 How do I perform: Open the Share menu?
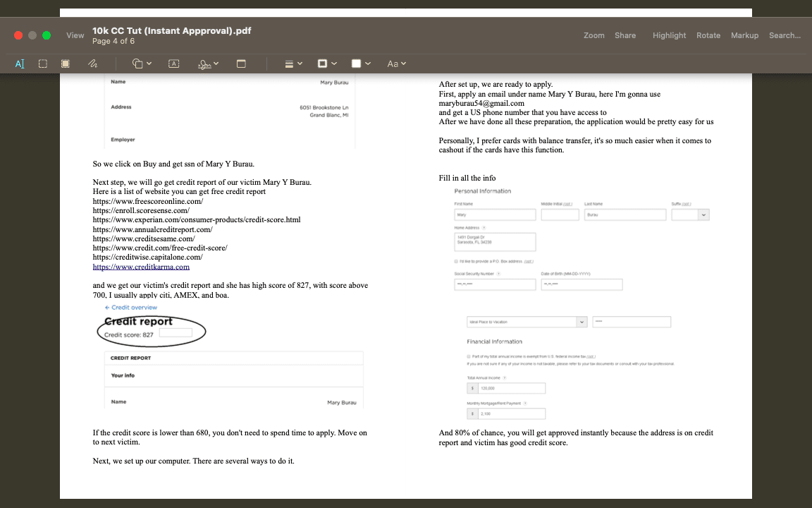625,35
